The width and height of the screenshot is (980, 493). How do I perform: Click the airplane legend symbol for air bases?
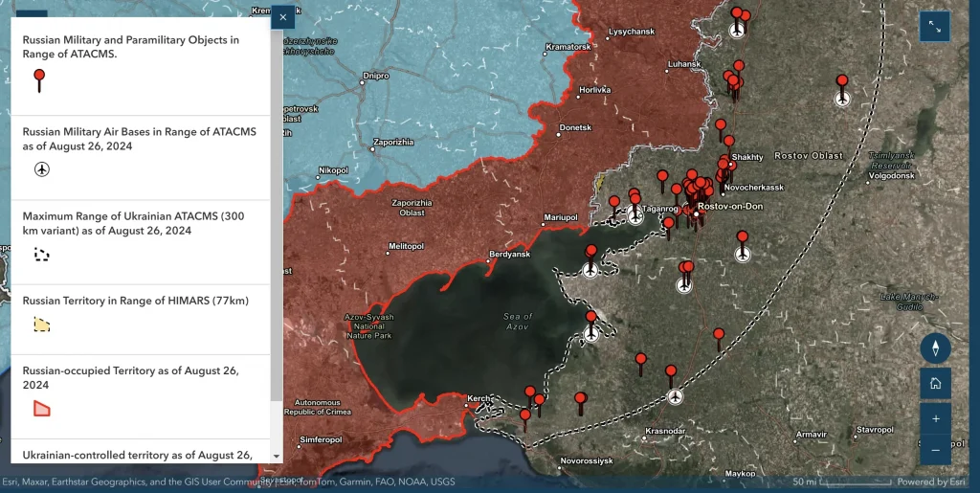(42, 169)
